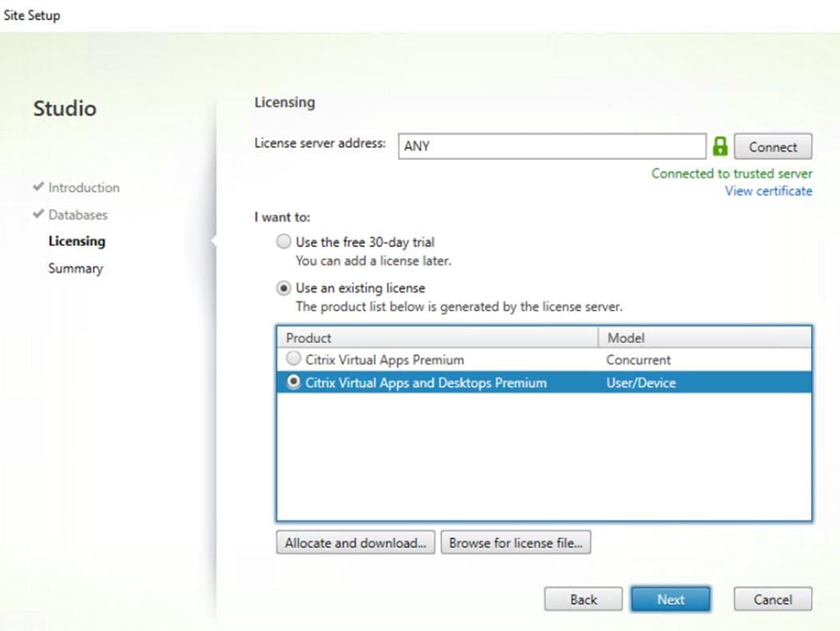Proceed with the Next button
Screen dimensions: 840x631
pos(671,599)
